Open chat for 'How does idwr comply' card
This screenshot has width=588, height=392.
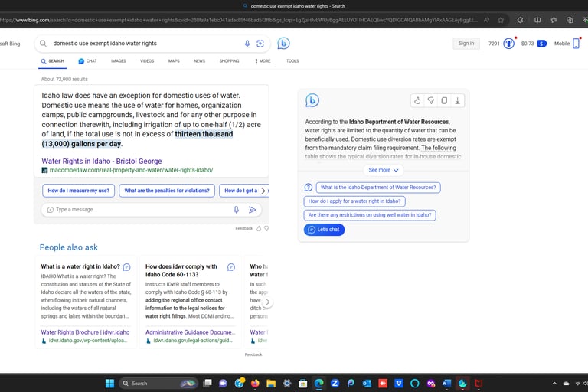point(231,267)
